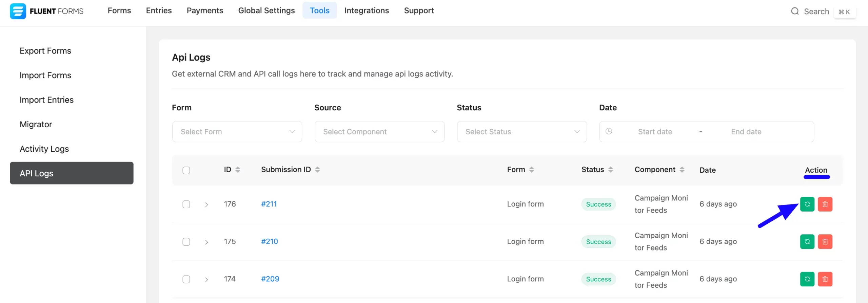Viewport: 868px width, 303px height.
Task: Click Success status badge for log 175
Action: (x=598, y=242)
